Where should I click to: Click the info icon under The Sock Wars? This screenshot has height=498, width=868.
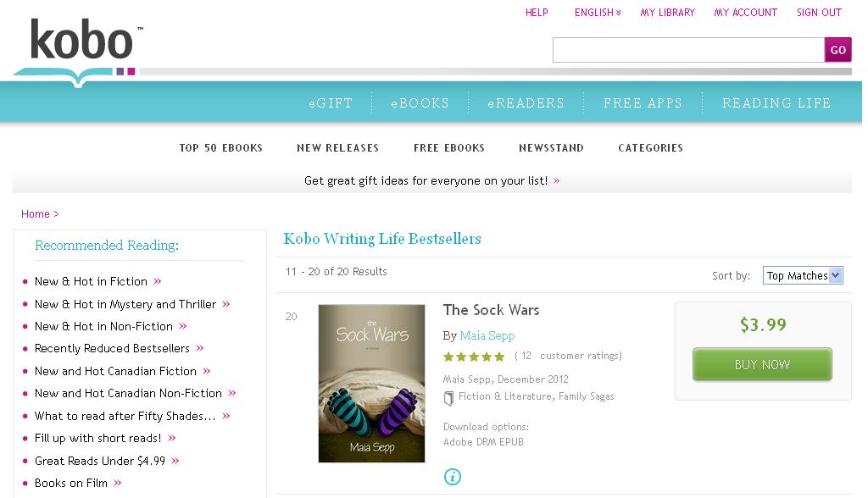pyautogui.click(x=453, y=477)
